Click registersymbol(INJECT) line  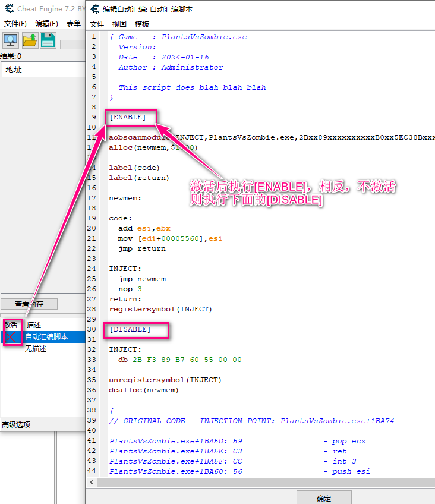(x=160, y=309)
